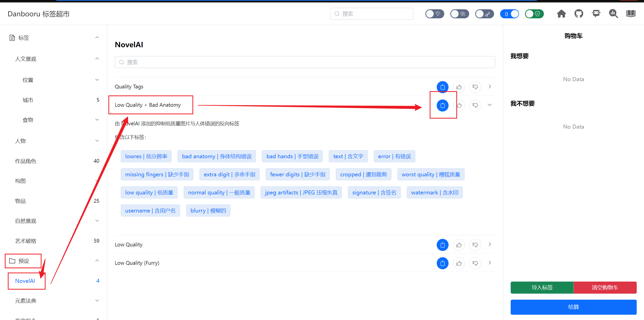
Task: Add the bad anatomy tag chip
Action: [217, 156]
